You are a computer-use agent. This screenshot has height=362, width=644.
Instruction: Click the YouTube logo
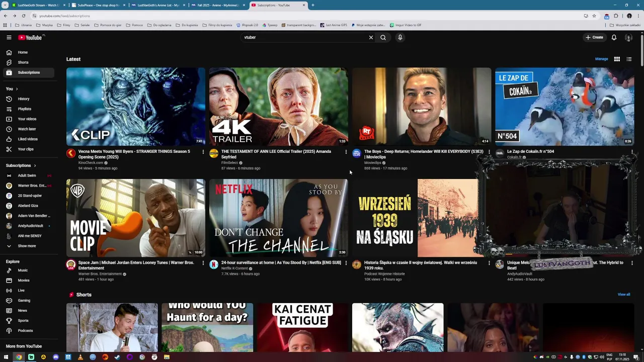pyautogui.click(x=30, y=37)
